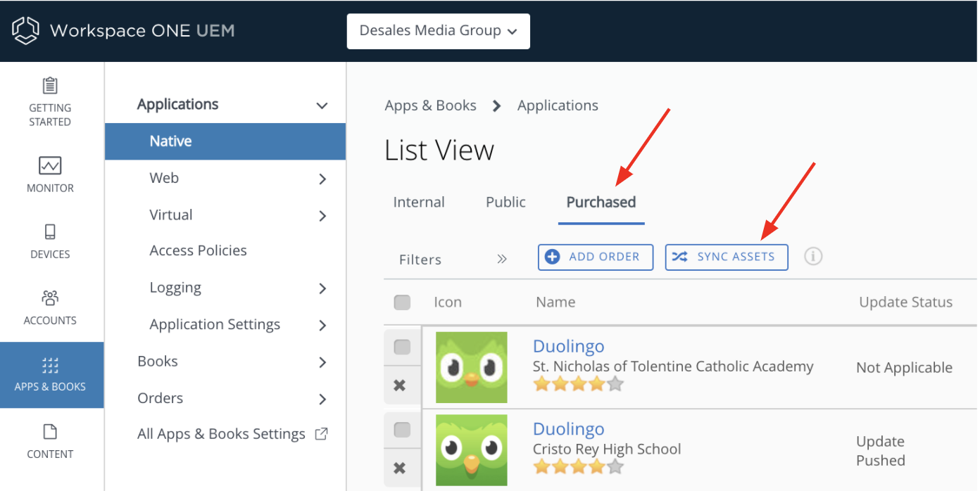The width and height of the screenshot is (980, 491).
Task: Expand the Orders submenu arrow
Action: click(322, 399)
